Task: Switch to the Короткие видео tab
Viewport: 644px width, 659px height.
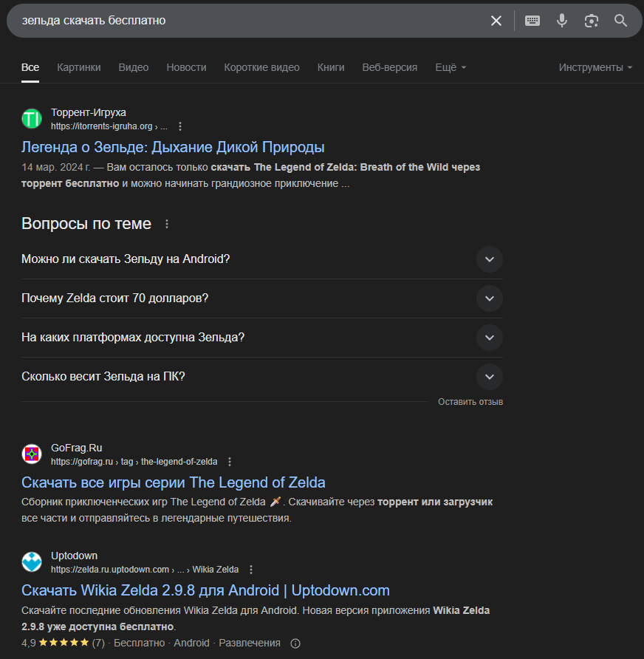Action: [261, 67]
